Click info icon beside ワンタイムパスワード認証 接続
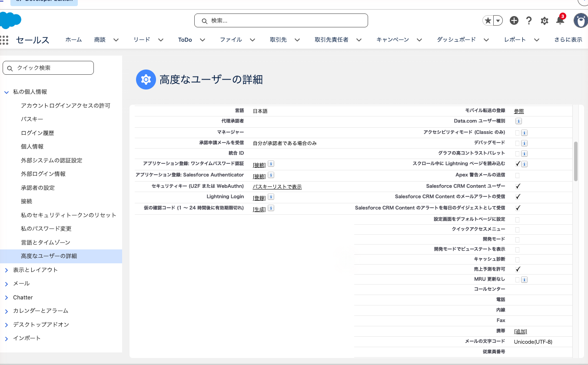Image resolution: width=588 pixels, height=365 pixels. click(271, 164)
